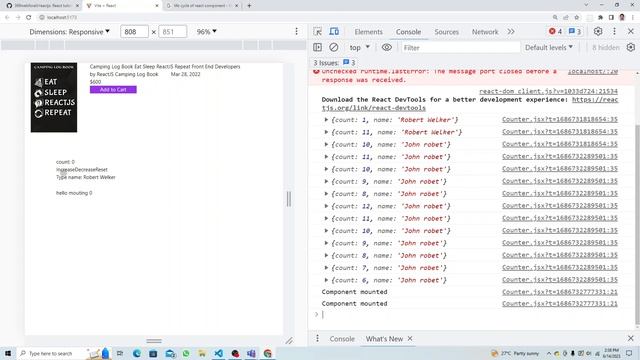Click the camping log book cover thumbnail

tap(54, 97)
